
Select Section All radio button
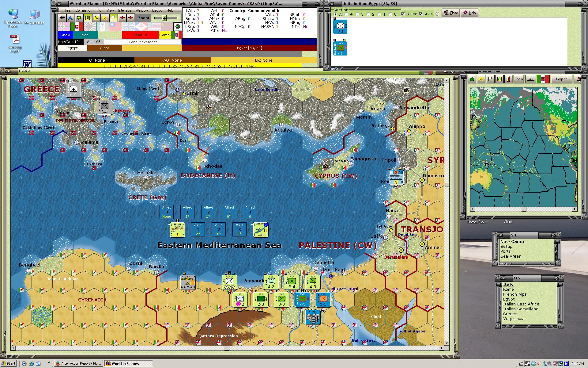336,14
